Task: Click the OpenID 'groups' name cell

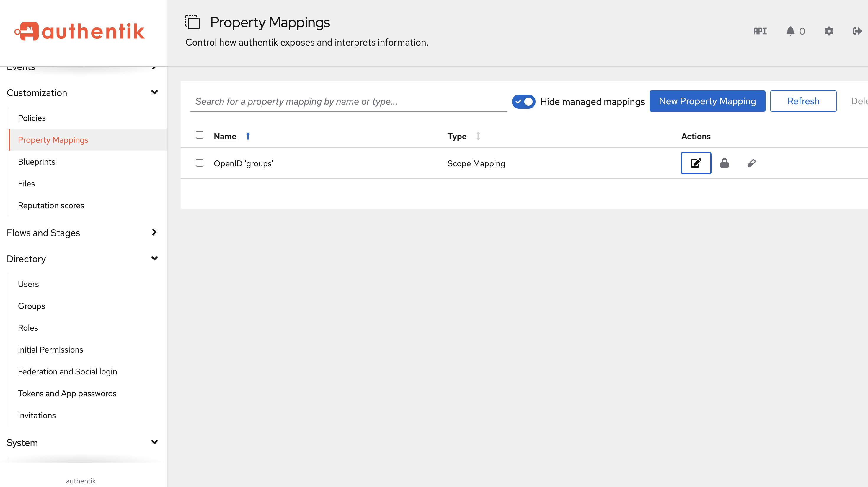Action: (243, 164)
